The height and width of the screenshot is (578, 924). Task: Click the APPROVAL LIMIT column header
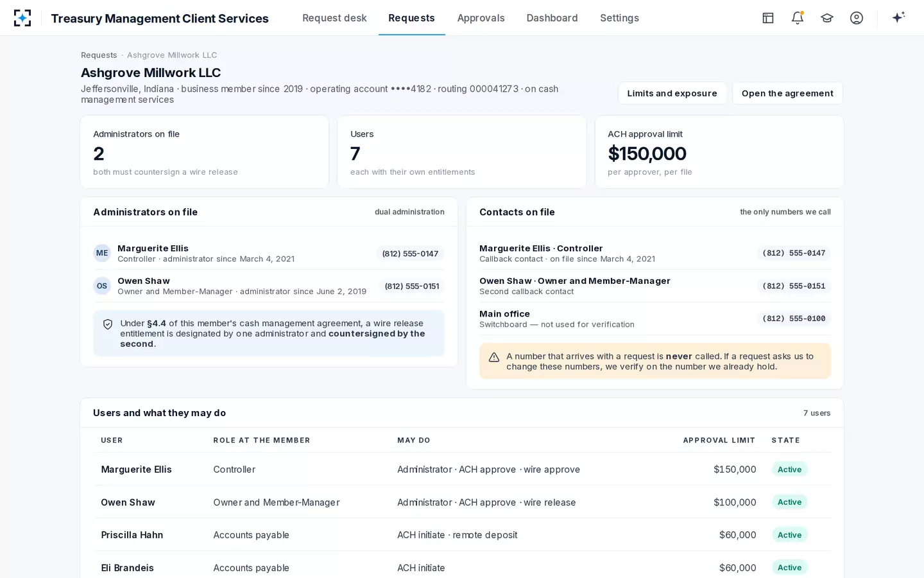click(x=719, y=441)
